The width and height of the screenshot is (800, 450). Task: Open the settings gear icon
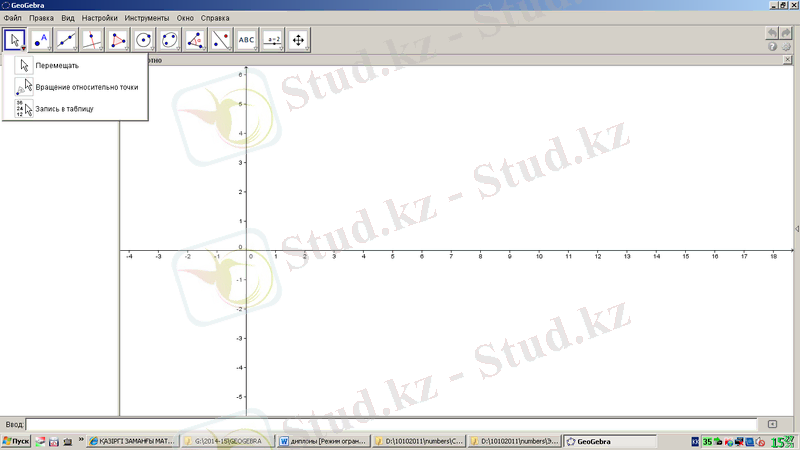[x=786, y=46]
